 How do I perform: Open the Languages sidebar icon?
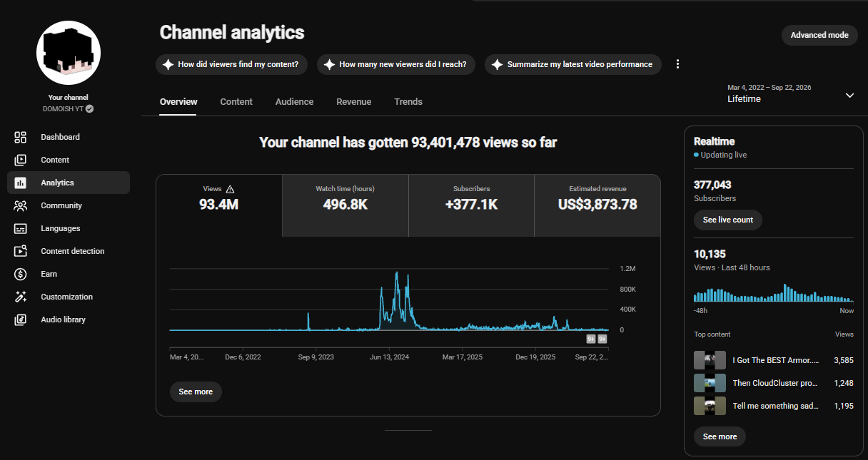[x=21, y=228]
